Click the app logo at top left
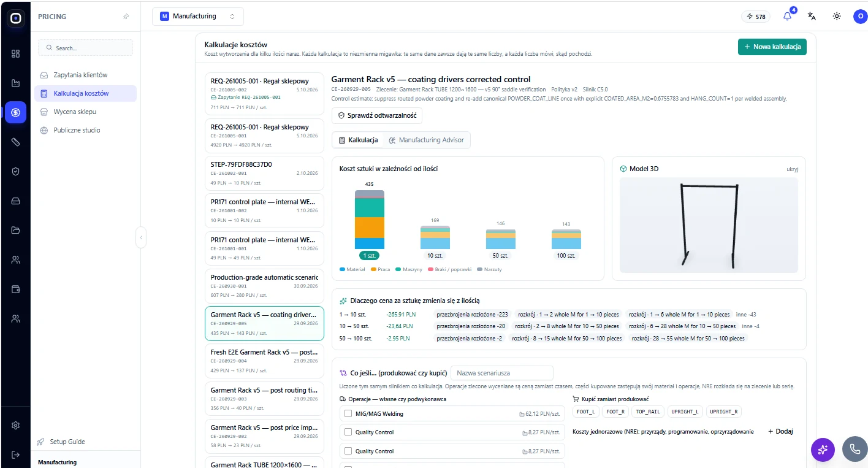Image resolution: width=868 pixels, height=468 pixels. [x=16, y=18]
